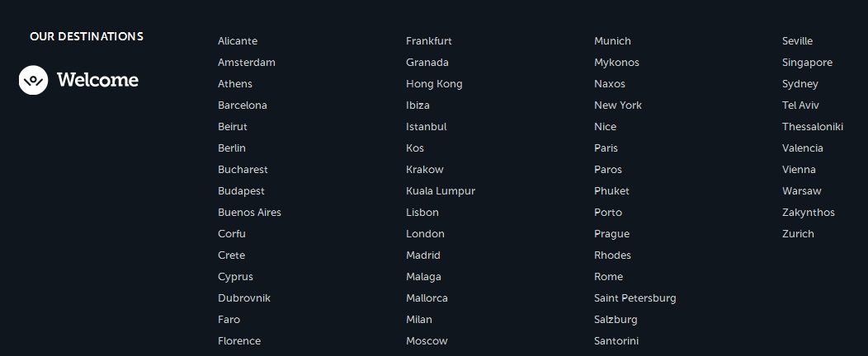Go to the Amsterdam destination
868x356 pixels.
pyautogui.click(x=247, y=63)
